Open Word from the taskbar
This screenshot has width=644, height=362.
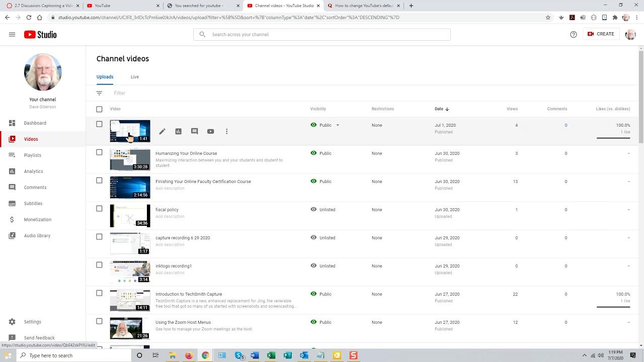click(x=255, y=355)
